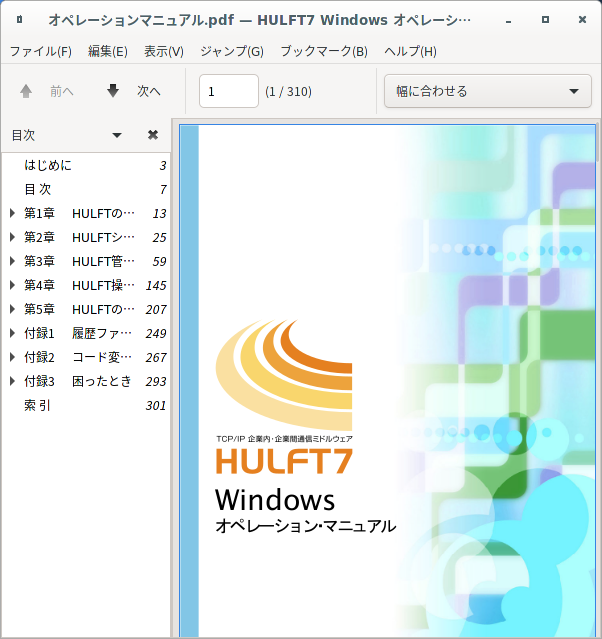Select the 索 引 outline entry

pyautogui.click(x=86, y=405)
